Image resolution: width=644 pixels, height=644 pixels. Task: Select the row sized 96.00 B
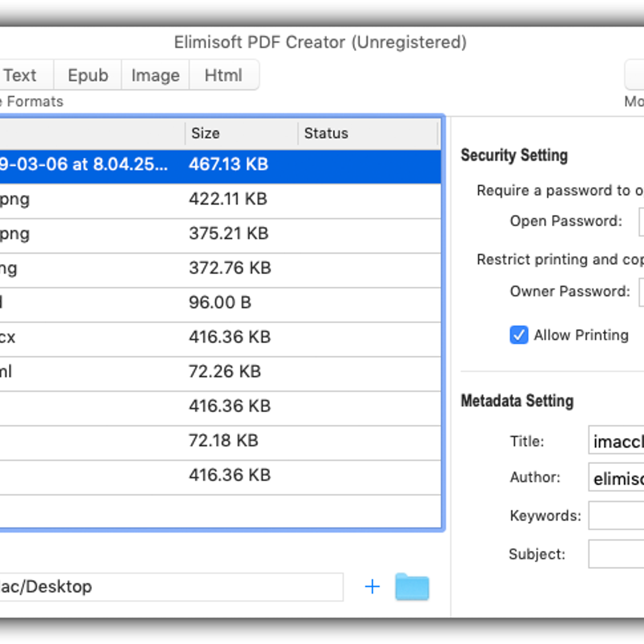point(220,305)
